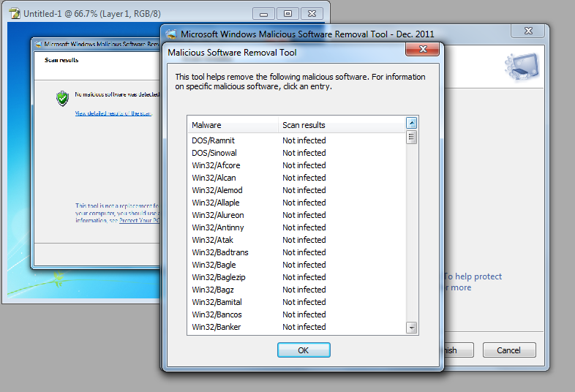Close the Removal Tool Dec. 2011 wizard window
Screen dimensions: 575x392
click(x=527, y=31)
